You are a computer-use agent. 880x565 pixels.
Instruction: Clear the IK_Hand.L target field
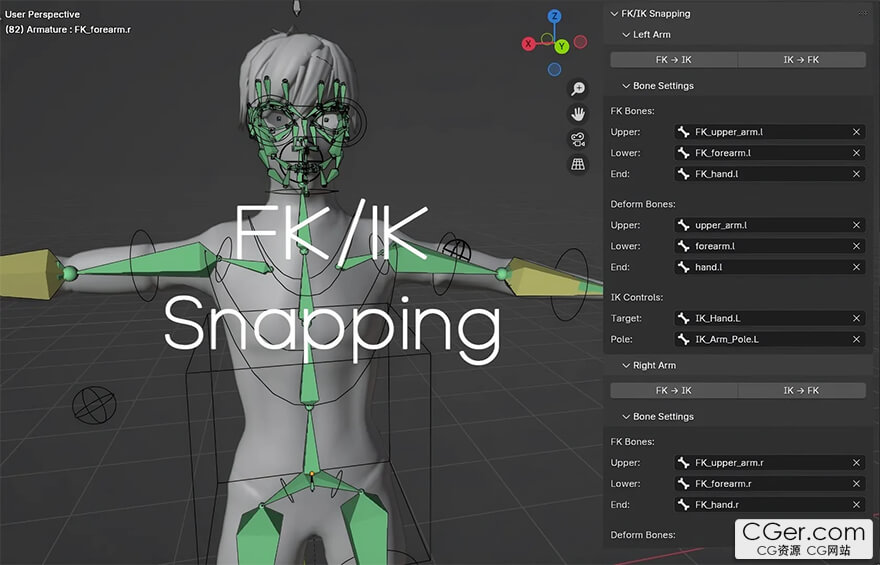pos(856,318)
